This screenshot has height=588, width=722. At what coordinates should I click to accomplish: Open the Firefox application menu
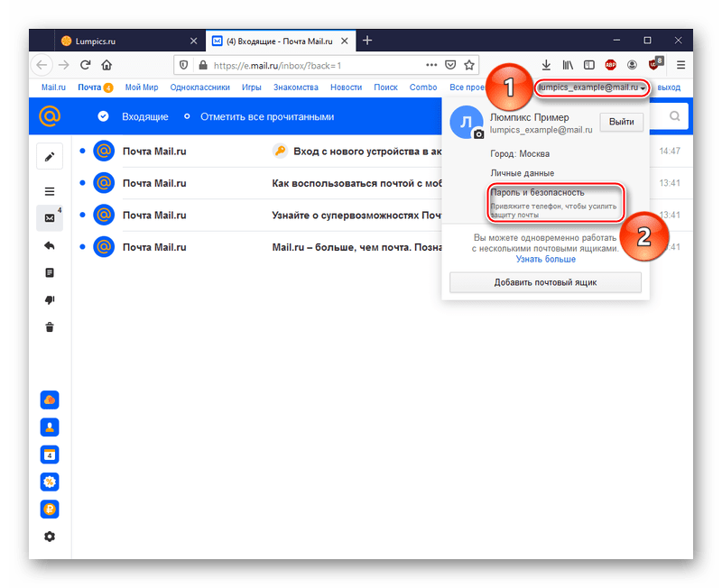point(681,65)
